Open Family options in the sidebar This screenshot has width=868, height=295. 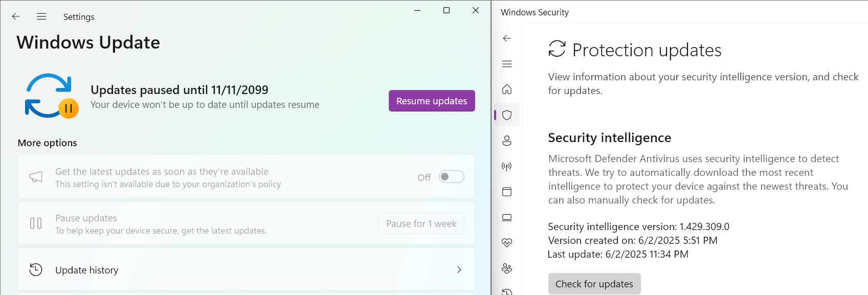click(x=507, y=268)
